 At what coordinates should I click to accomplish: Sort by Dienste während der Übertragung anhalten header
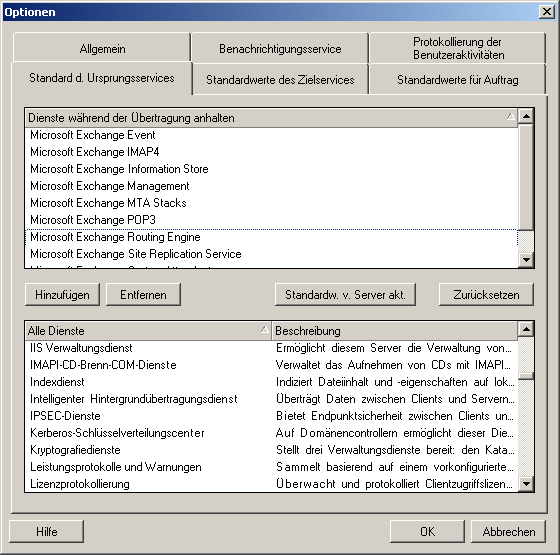(271, 118)
